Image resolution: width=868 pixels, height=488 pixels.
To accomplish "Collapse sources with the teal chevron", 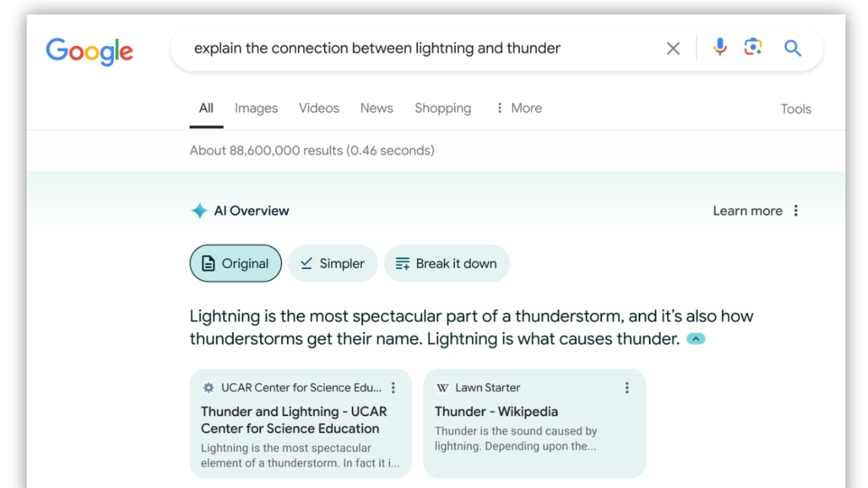I will pos(696,339).
